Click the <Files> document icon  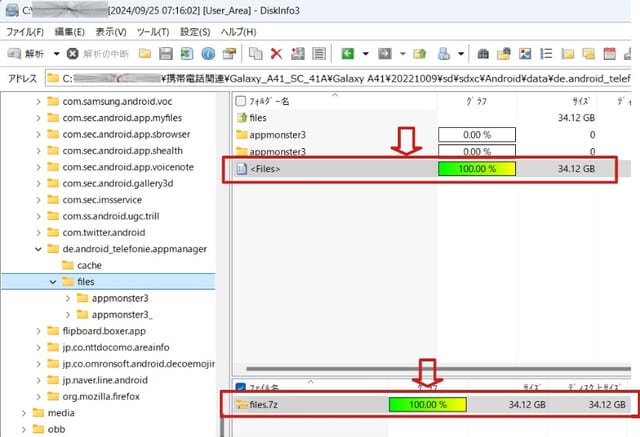click(x=240, y=169)
